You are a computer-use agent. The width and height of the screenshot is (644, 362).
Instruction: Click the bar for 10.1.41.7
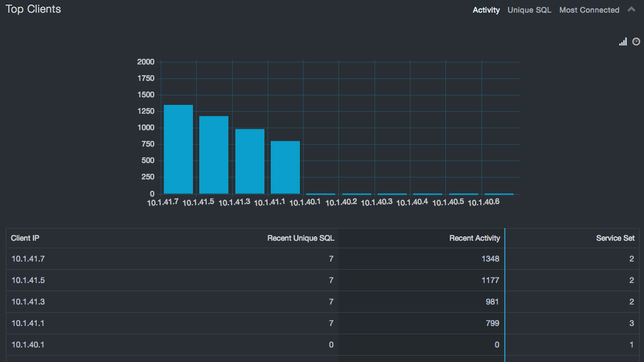[178, 150]
